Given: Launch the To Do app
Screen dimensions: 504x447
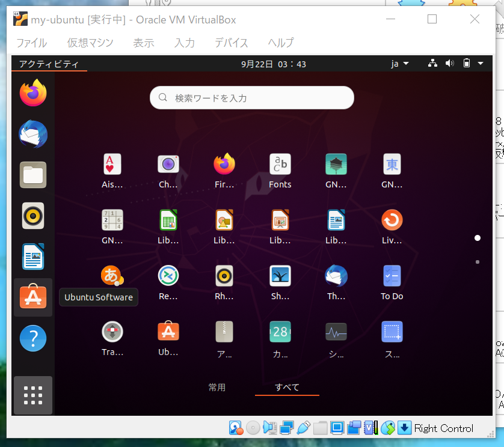Looking at the screenshot, I should [392, 282].
